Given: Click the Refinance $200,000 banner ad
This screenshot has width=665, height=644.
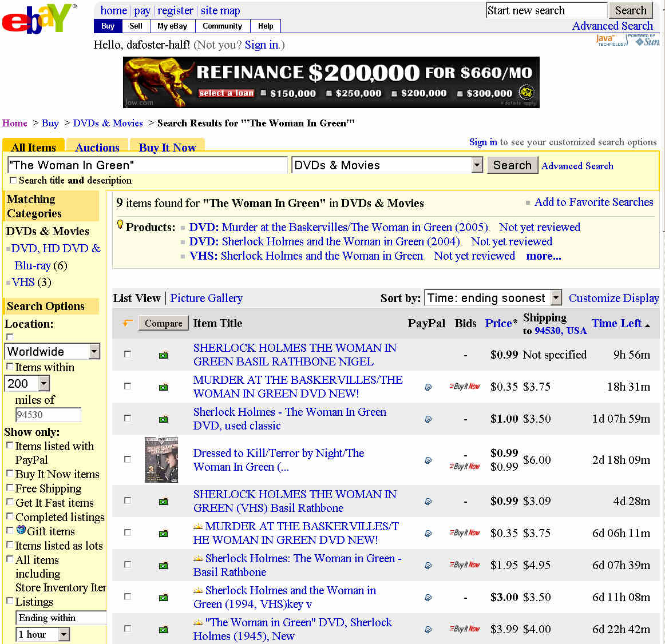Looking at the screenshot, I should pos(331,82).
